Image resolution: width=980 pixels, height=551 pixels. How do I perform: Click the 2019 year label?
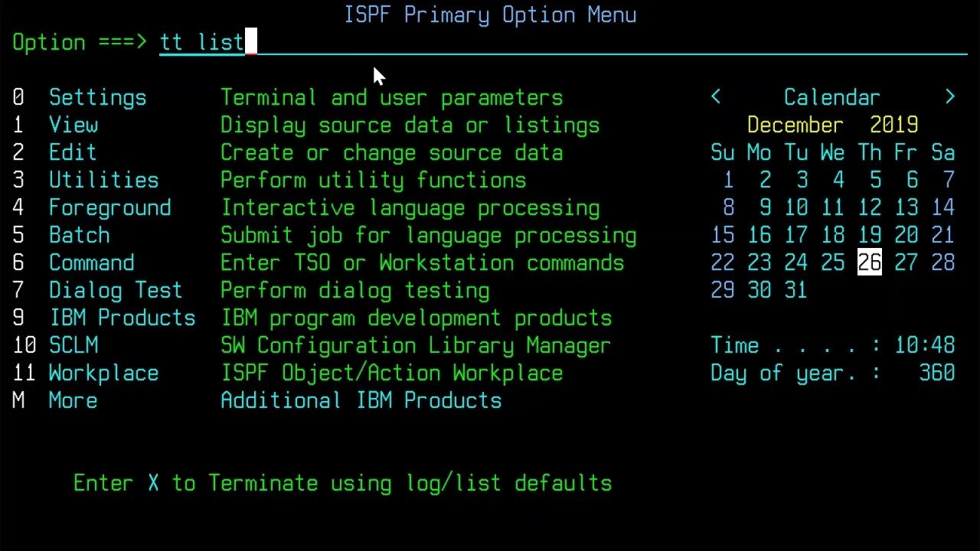(x=893, y=125)
